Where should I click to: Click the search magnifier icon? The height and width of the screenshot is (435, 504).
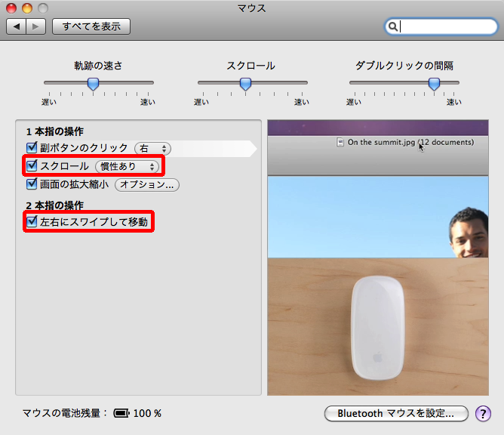tap(392, 26)
